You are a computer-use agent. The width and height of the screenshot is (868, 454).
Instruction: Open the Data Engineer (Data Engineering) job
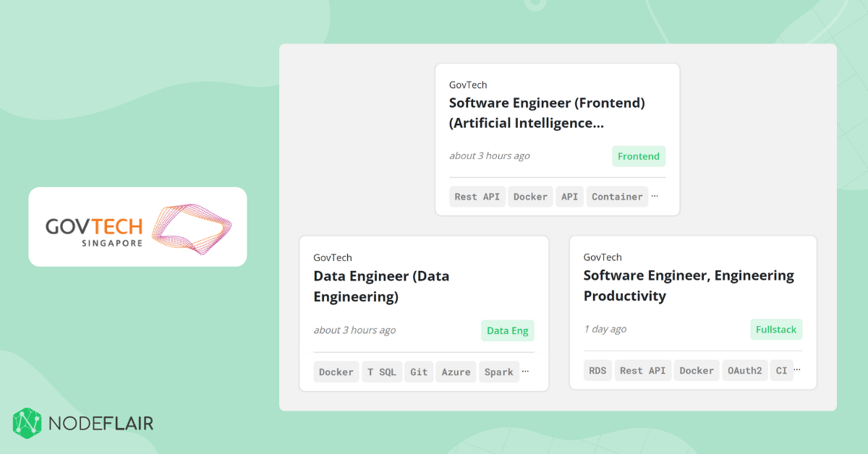381,286
